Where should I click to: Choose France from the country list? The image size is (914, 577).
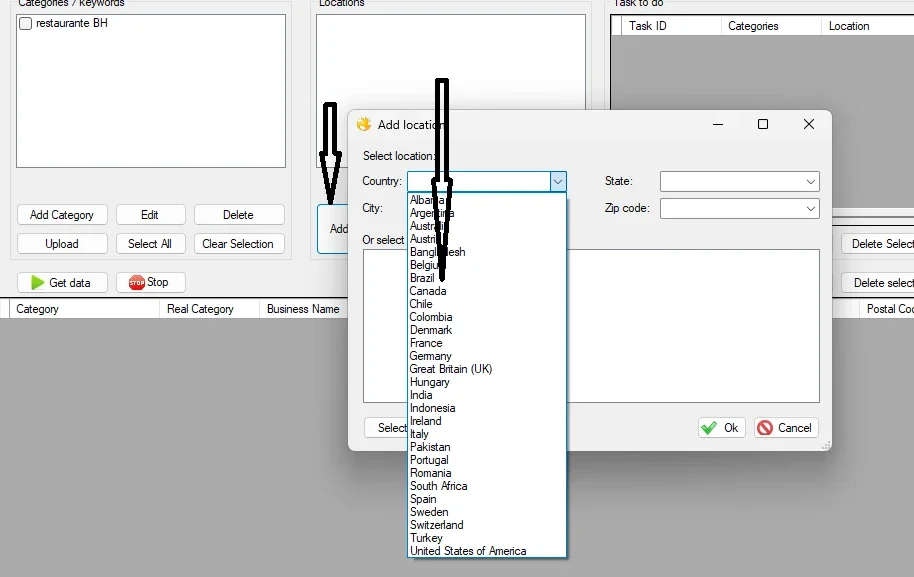click(x=487, y=343)
